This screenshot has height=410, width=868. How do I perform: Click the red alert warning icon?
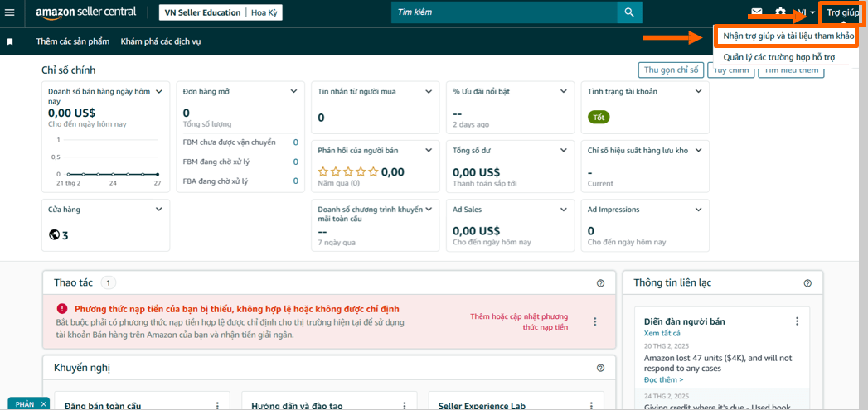[x=62, y=309]
